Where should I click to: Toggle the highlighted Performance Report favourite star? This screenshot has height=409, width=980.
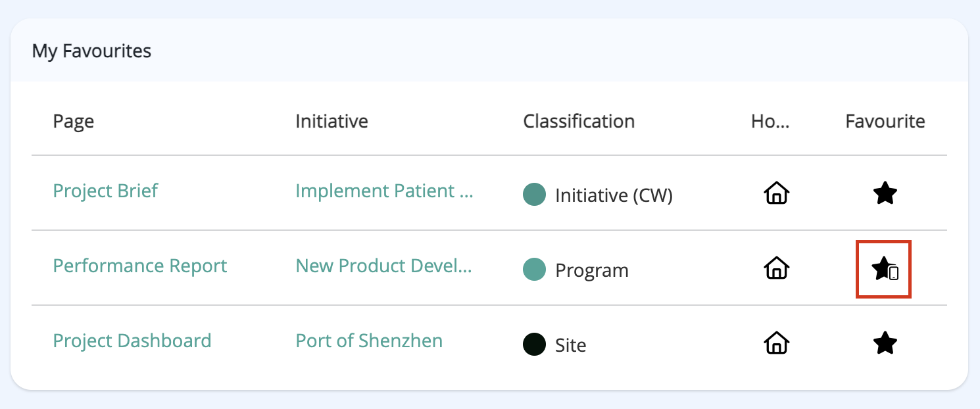click(x=883, y=269)
